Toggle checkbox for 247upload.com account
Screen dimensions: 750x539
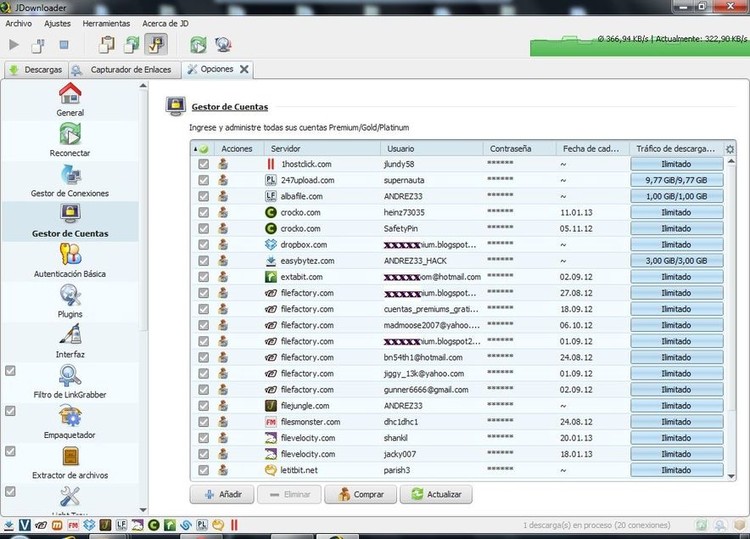(204, 180)
